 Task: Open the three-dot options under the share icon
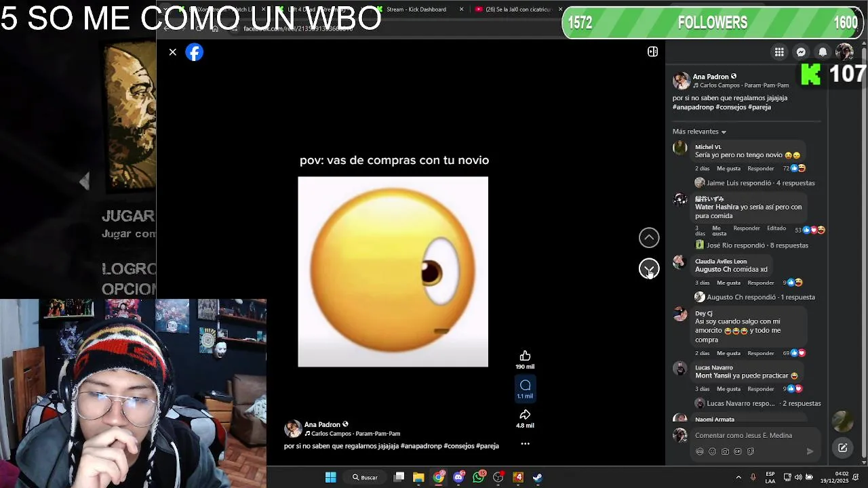(x=525, y=444)
